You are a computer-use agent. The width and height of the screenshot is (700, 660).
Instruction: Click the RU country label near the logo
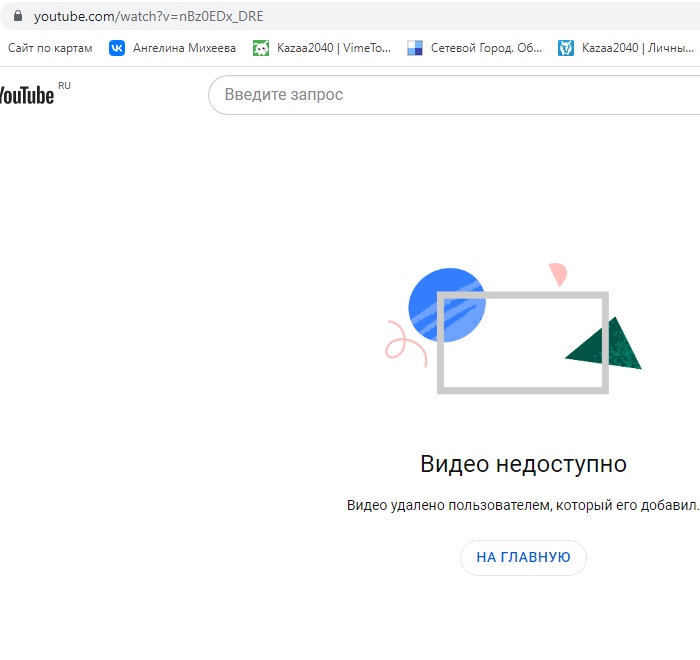tap(64, 86)
